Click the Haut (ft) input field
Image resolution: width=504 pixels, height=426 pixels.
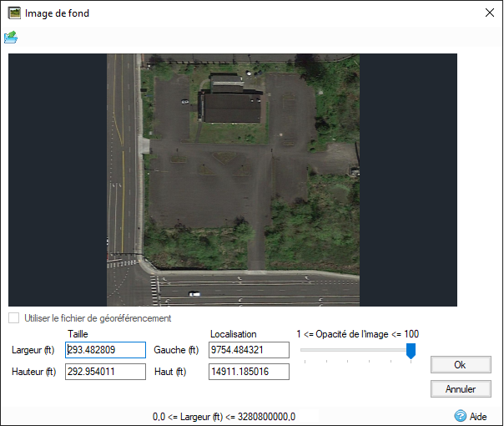coord(249,372)
